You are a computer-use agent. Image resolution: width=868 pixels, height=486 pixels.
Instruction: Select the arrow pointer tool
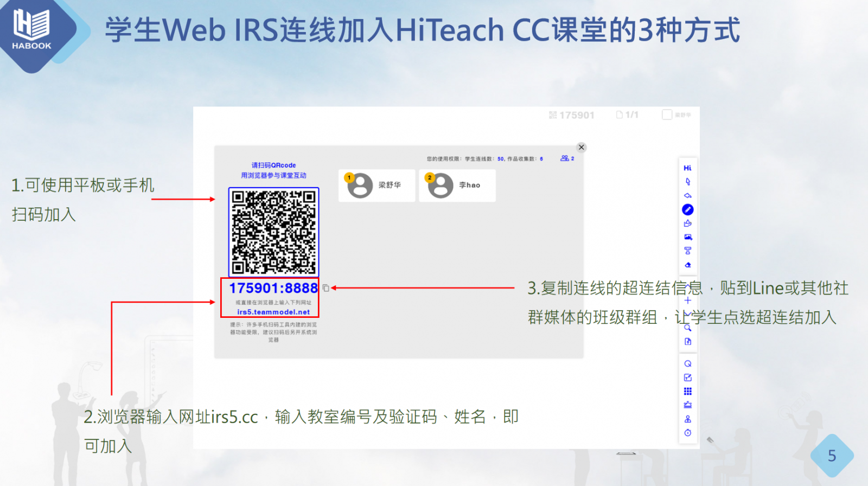[x=687, y=182]
